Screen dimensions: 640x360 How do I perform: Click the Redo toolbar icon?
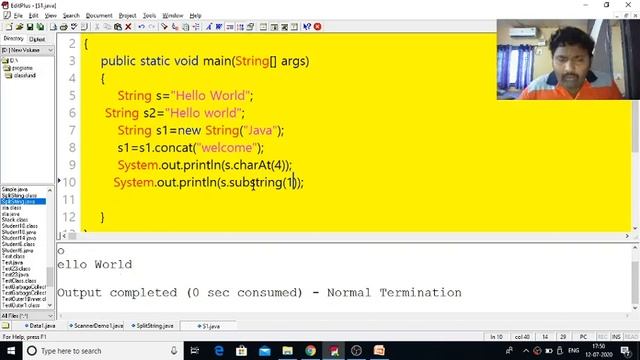151,27
